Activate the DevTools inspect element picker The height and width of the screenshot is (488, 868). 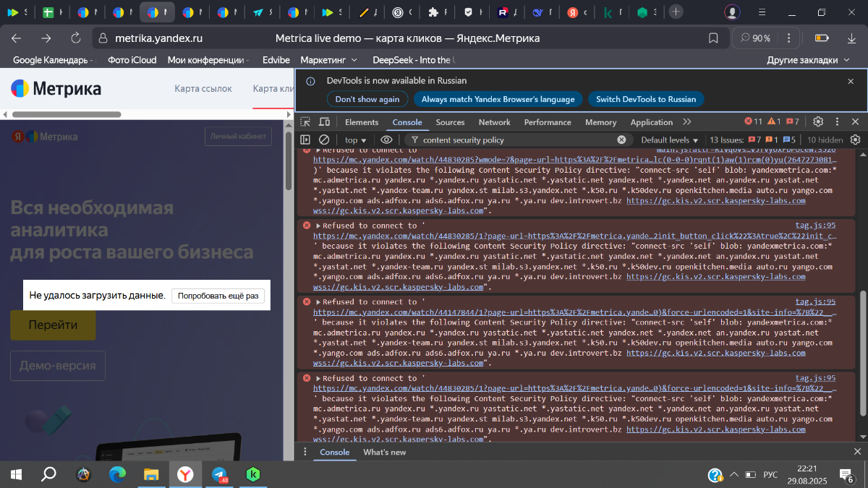click(x=306, y=122)
